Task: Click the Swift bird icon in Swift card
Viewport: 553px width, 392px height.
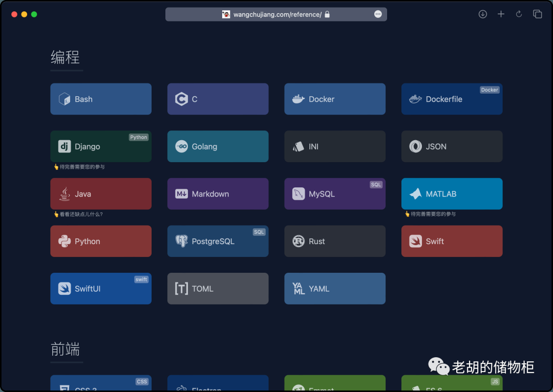Action: 415,241
